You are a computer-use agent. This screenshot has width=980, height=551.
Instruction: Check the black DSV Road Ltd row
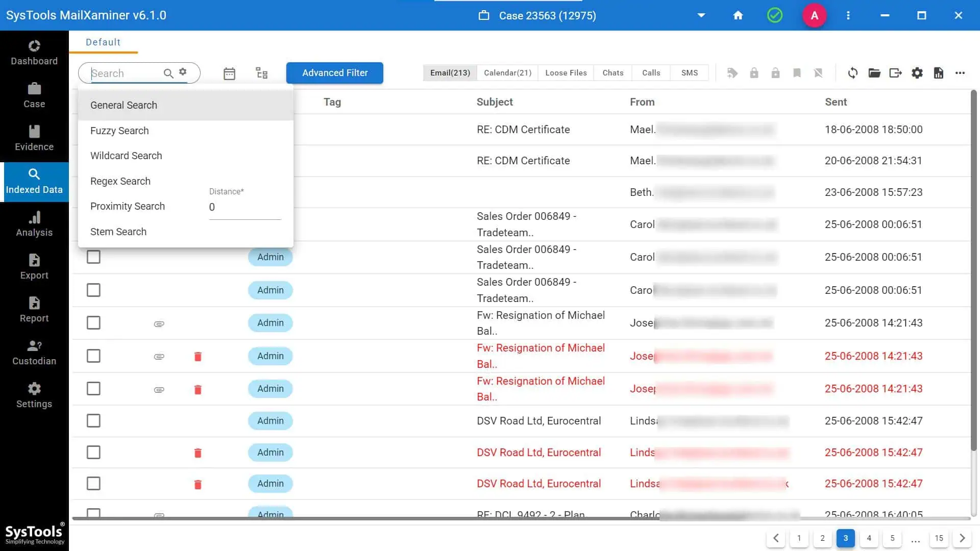coord(93,421)
